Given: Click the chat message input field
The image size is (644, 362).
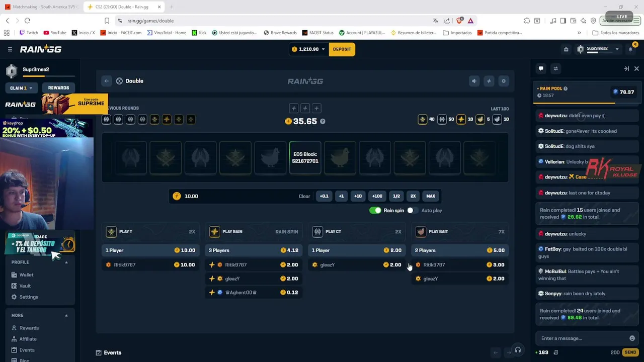Looking at the screenshot, I should coord(583,338).
